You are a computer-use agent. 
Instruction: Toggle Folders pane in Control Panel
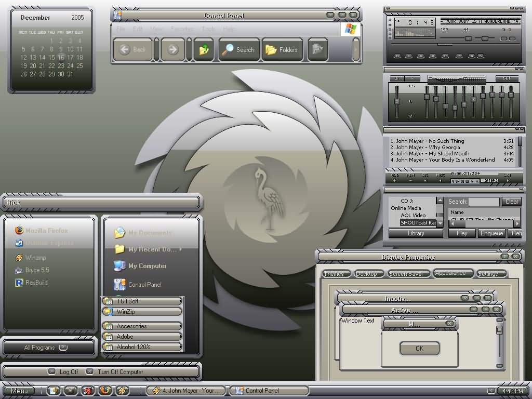click(282, 49)
